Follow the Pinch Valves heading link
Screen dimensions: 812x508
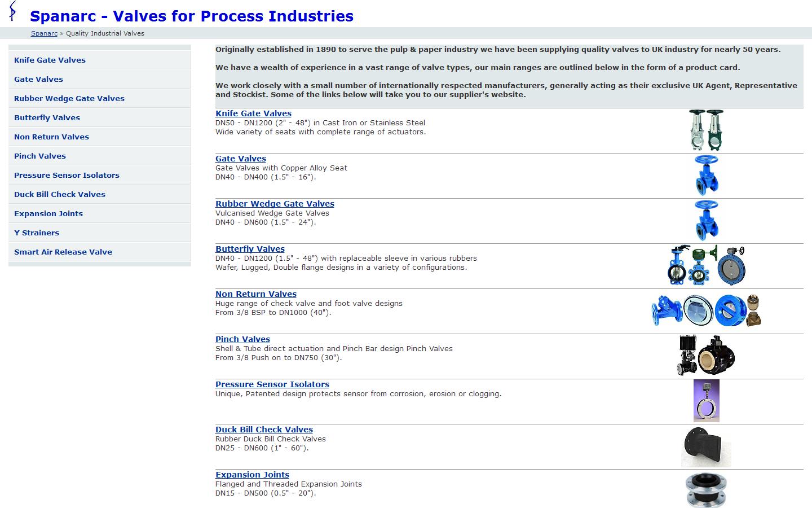pyautogui.click(x=242, y=339)
